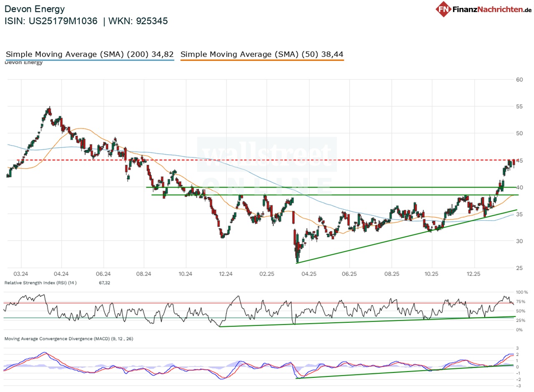Toggle the SMA (200) 34,82 overlay

pos(90,54)
